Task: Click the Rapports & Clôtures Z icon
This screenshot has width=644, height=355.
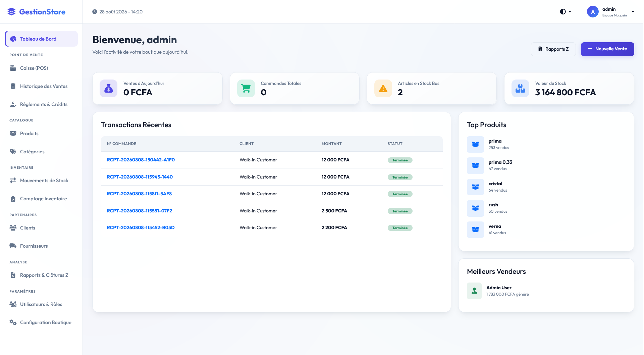Action: [x=13, y=275]
